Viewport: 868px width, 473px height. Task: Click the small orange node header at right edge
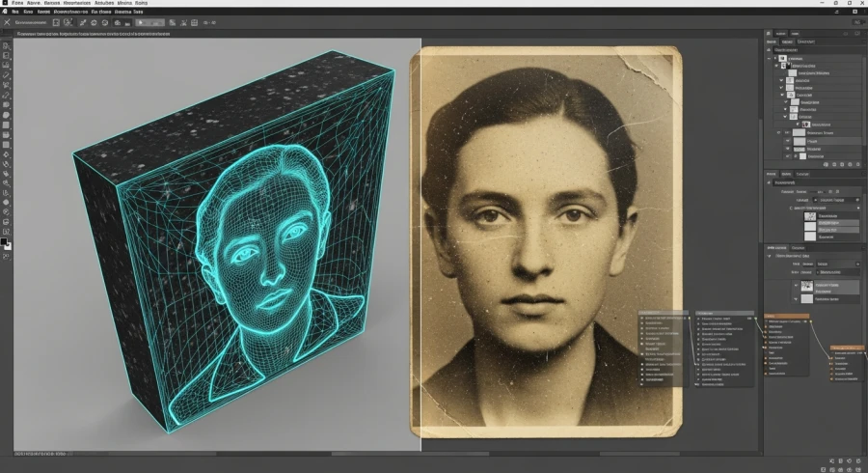pos(847,348)
